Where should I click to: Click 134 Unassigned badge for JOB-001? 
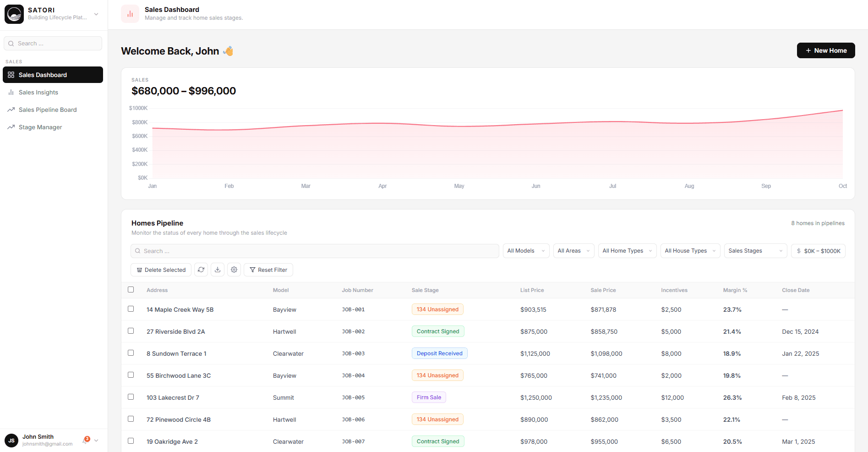coord(437,309)
